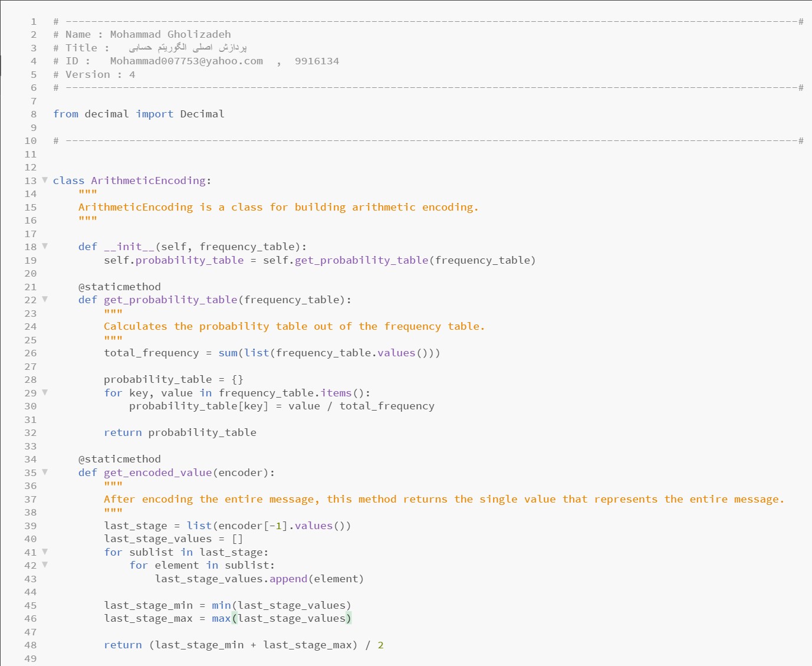Click the highlighted closing parenthesis after max call
Image resolution: width=812 pixels, height=666 pixels.
pos(349,618)
